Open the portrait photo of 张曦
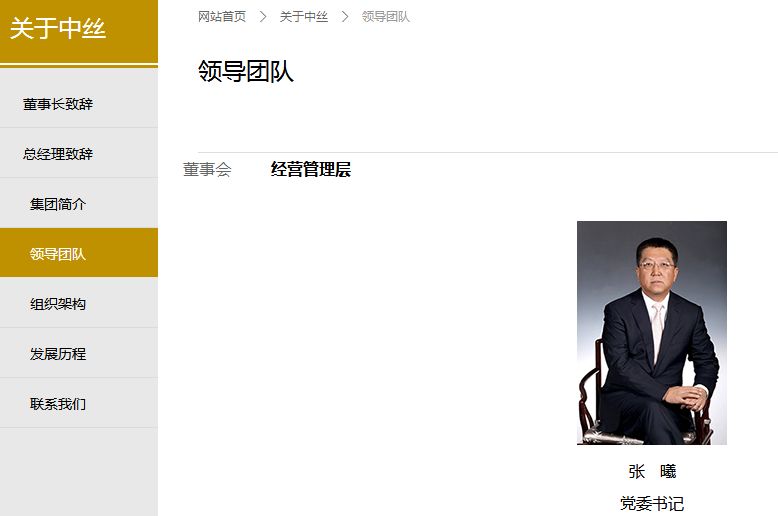Image resolution: width=778 pixels, height=516 pixels. click(651, 332)
